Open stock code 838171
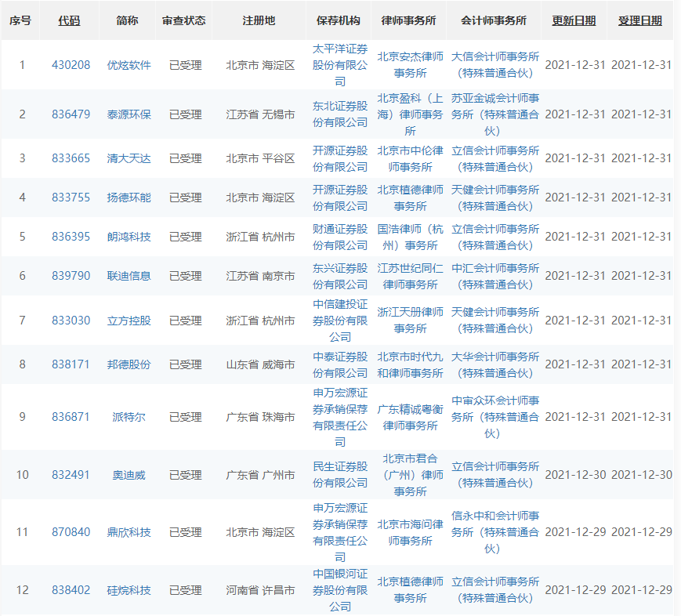 pyautogui.click(x=71, y=364)
